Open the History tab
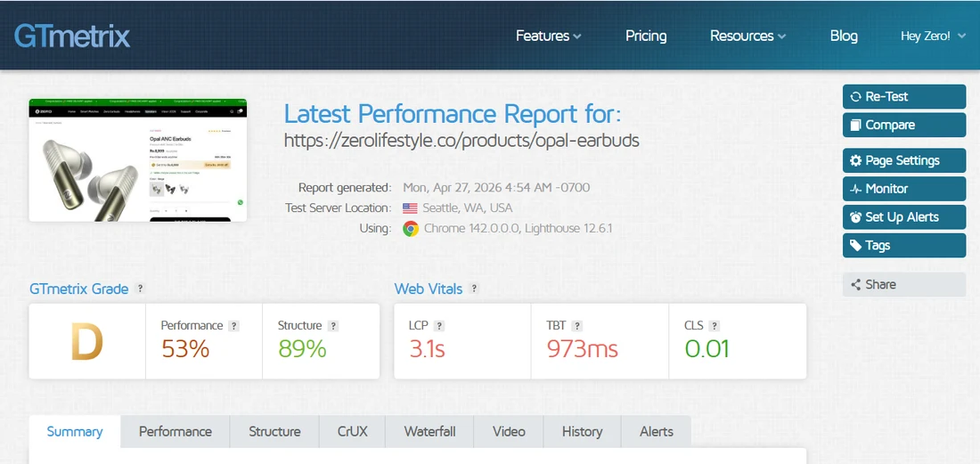This screenshot has height=464, width=980. [582, 432]
